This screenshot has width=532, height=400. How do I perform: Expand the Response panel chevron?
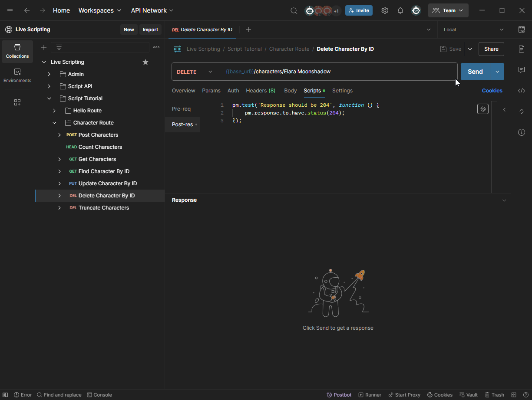coord(504,200)
